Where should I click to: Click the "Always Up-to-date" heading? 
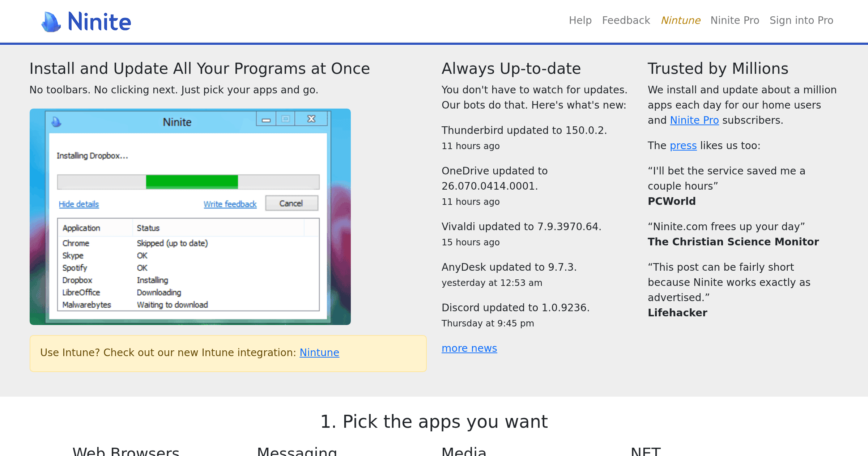(511, 69)
